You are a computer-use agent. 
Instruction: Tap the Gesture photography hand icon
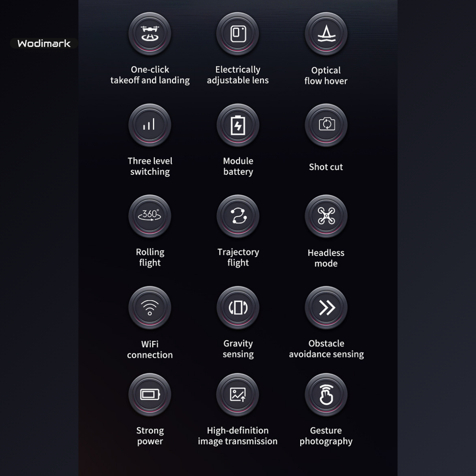point(326,395)
